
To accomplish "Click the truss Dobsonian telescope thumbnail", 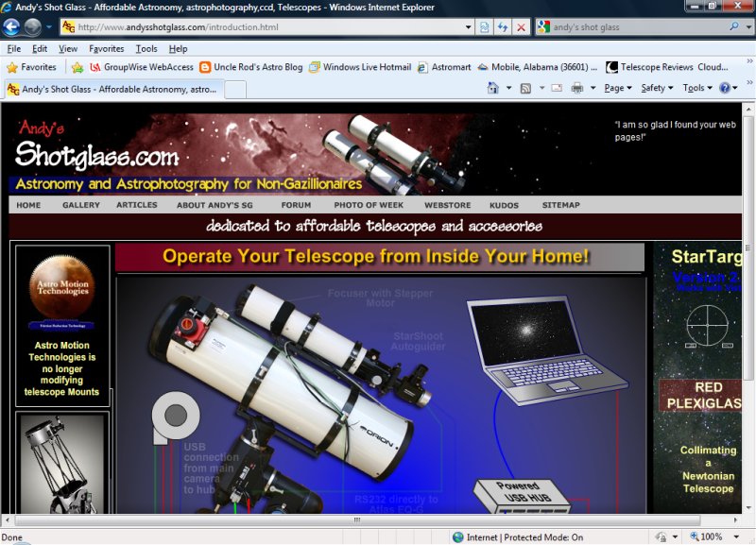I will (62, 463).
